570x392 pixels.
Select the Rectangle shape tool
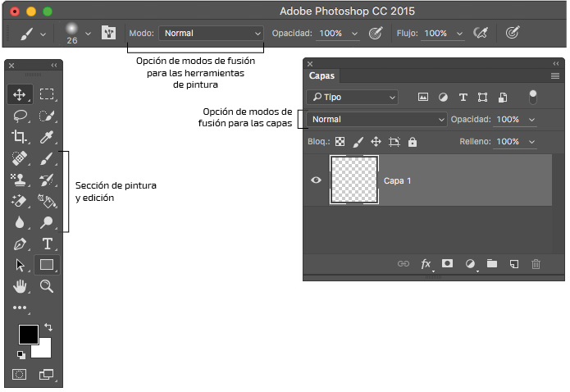[x=47, y=265]
